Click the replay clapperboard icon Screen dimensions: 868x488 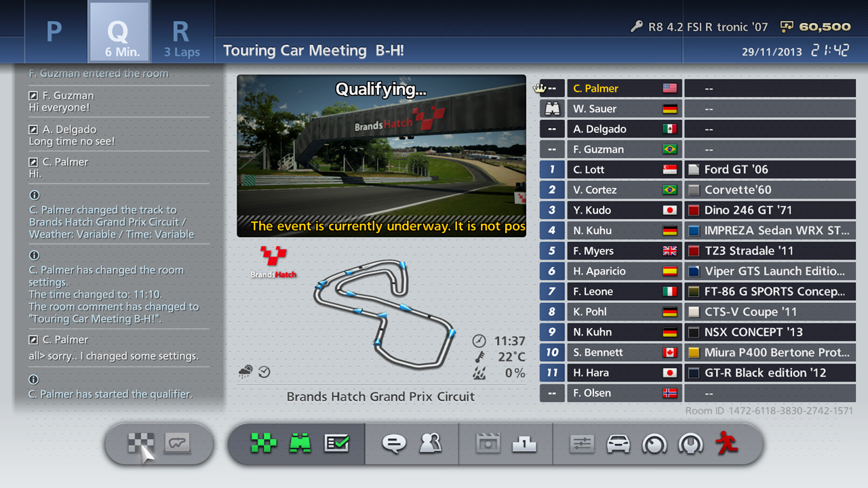coord(488,444)
